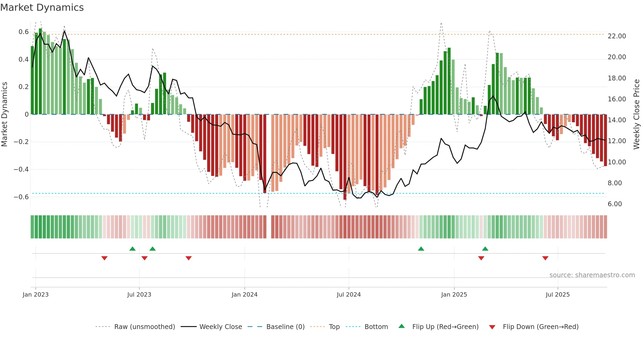Select the May 2023 red Flip Down triangle
This screenshot has height=362, width=644.
click(104, 258)
